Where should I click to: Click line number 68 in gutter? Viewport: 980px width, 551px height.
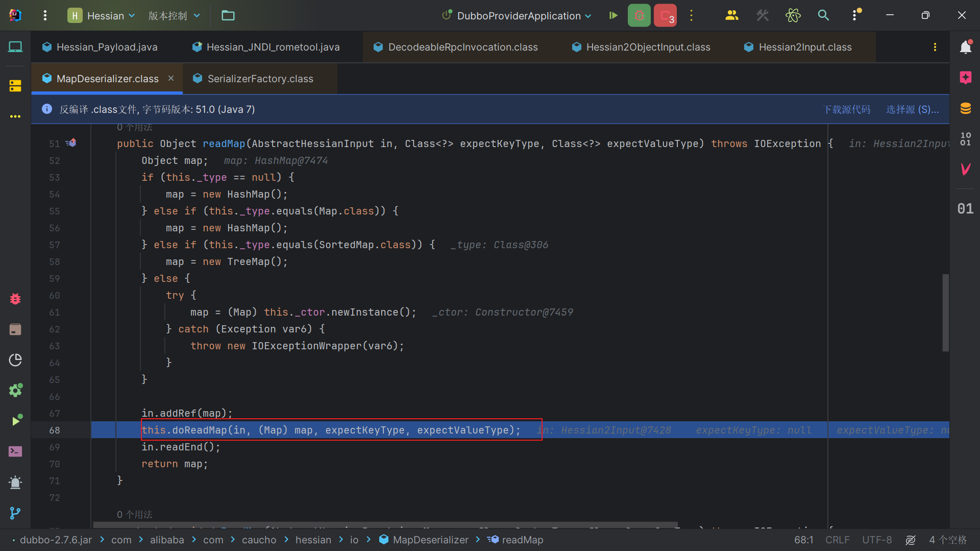coord(54,430)
